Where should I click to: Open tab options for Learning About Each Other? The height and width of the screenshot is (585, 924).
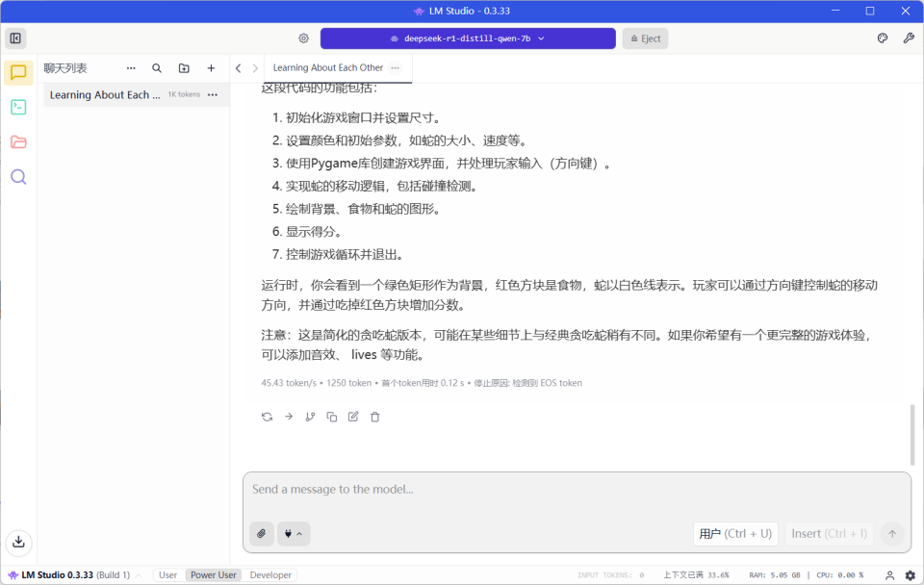tap(395, 67)
